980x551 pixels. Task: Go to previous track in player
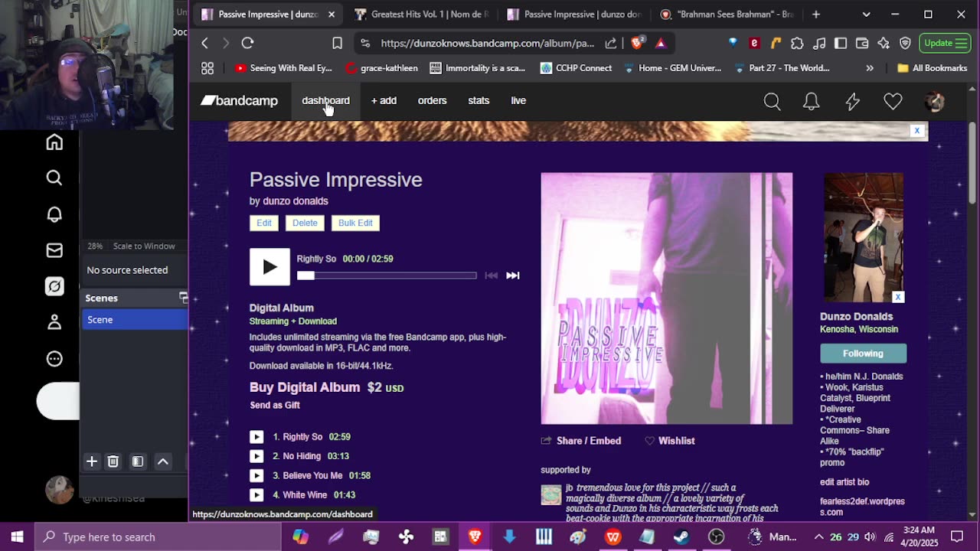[x=492, y=275]
